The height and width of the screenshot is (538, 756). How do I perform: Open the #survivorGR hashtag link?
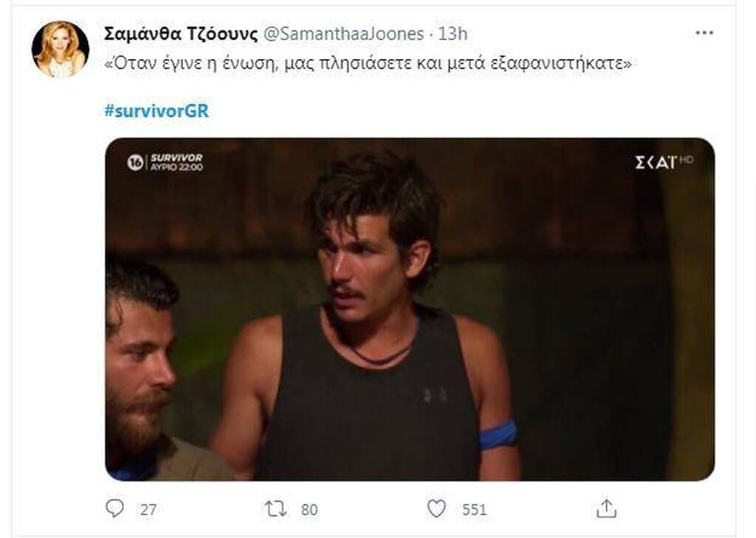coord(157,111)
